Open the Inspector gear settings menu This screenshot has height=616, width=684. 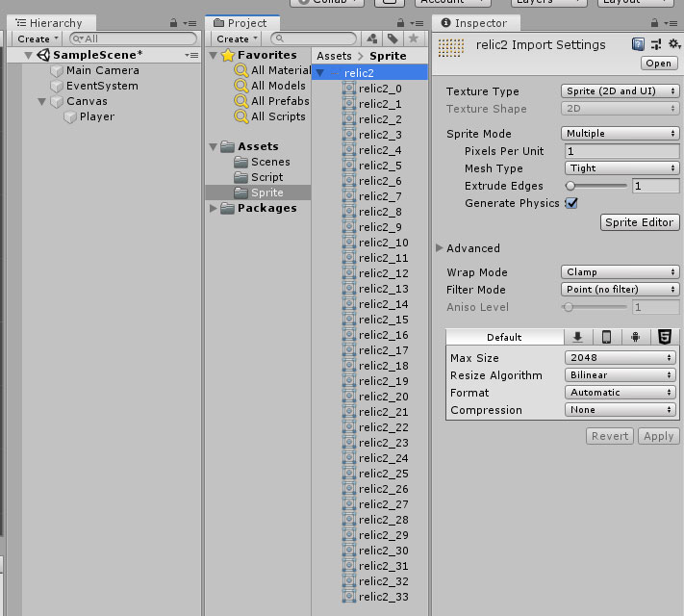(x=674, y=43)
